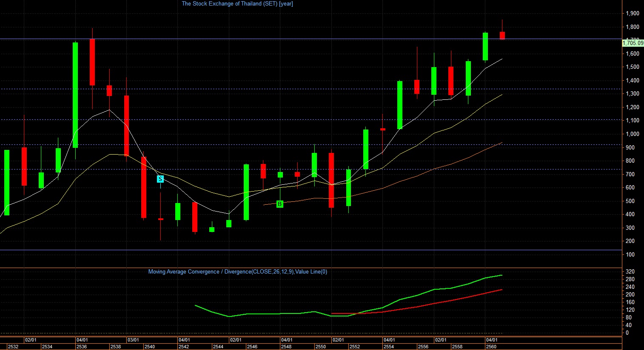This screenshot has height=350, width=644.
Task: Click the 320 value on the MACD scale
Action: 630,272
